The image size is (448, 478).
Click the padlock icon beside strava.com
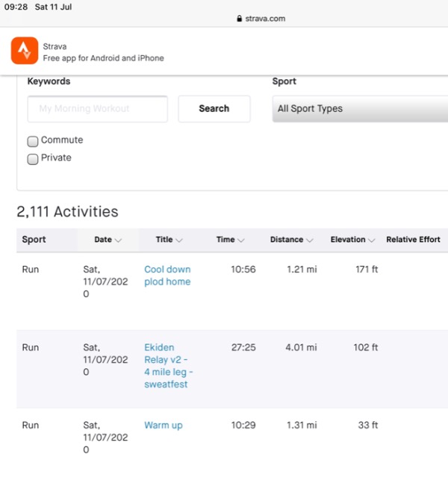[x=239, y=19]
